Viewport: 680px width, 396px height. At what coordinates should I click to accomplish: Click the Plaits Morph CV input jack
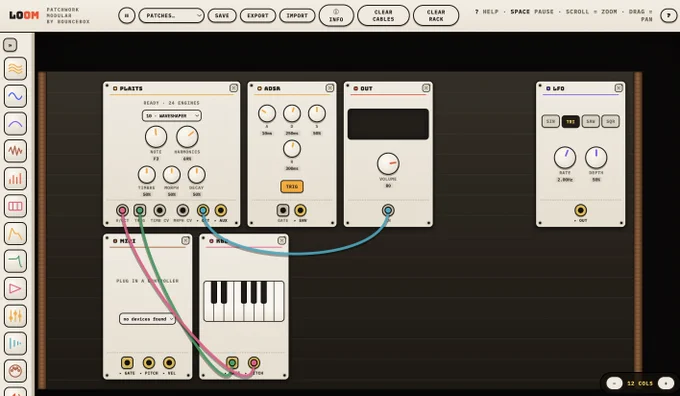[183, 210]
